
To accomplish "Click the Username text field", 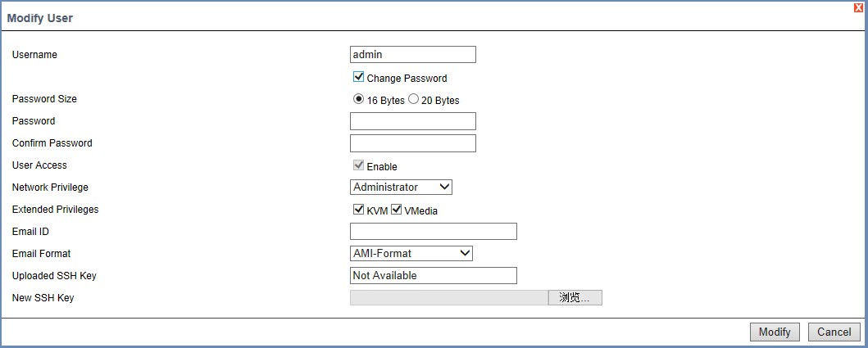I will coord(412,55).
